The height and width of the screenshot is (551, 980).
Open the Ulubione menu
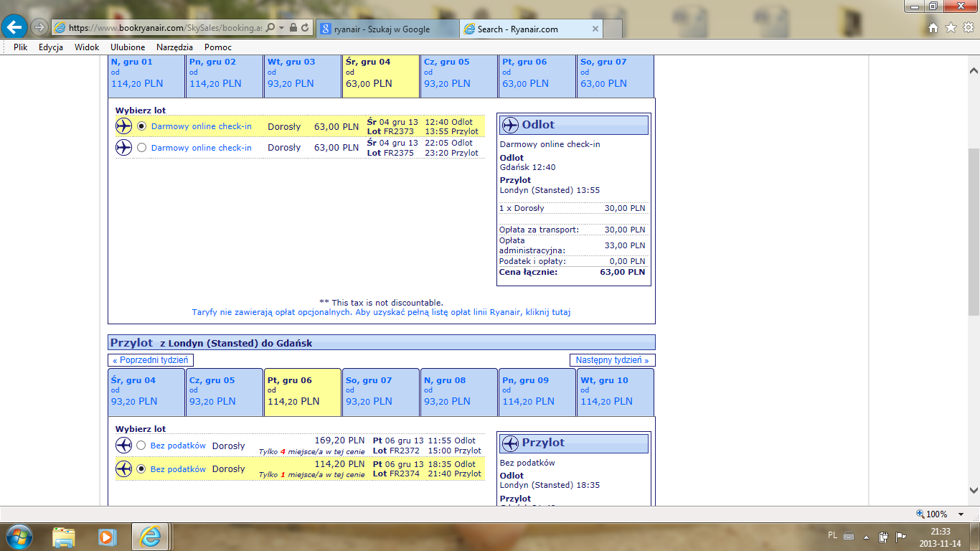click(128, 47)
